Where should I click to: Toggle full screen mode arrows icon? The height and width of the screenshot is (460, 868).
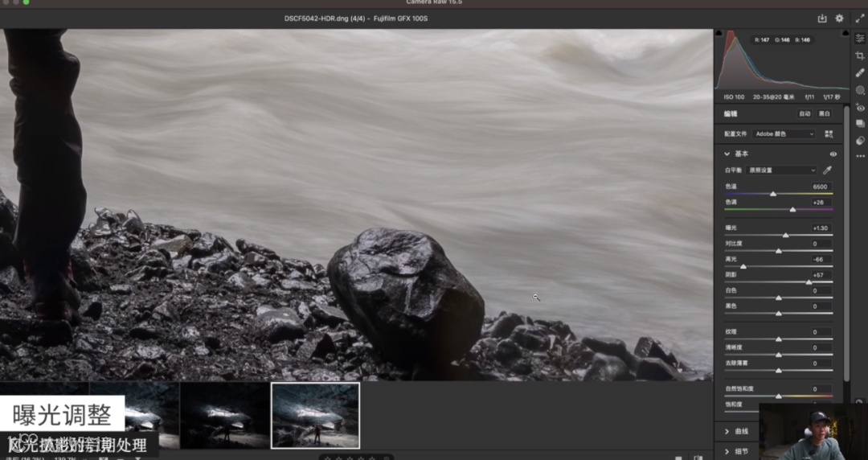[x=860, y=18]
